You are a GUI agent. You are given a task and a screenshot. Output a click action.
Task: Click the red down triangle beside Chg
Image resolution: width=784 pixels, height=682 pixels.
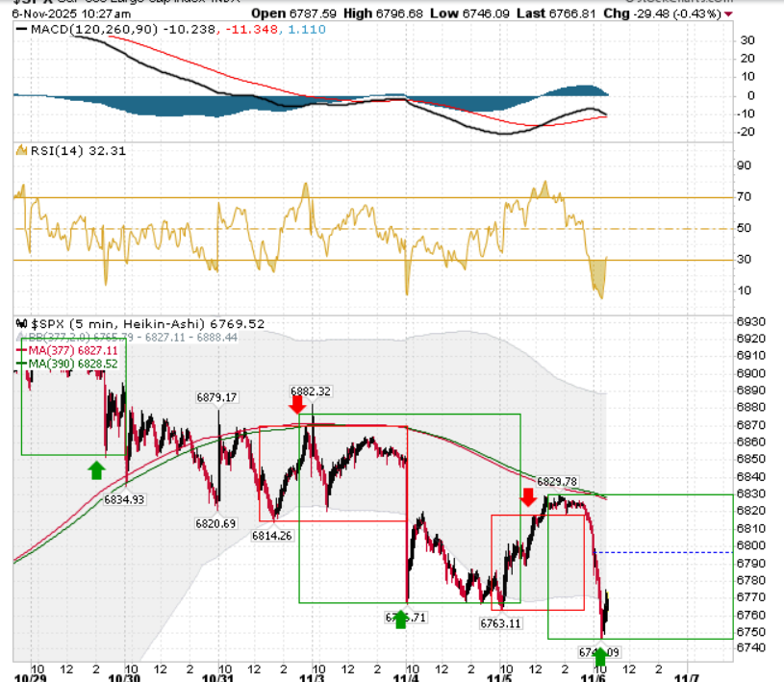[x=728, y=14]
